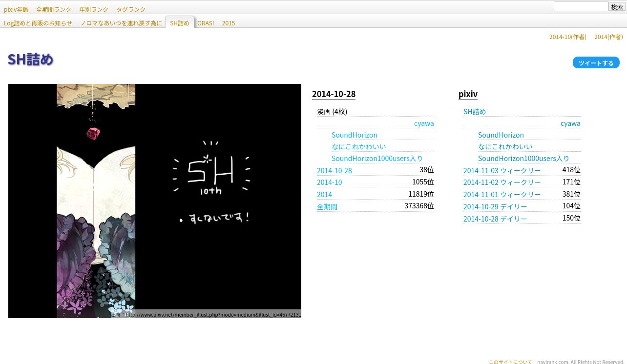This screenshot has height=364, width=627.
Task: Open 2014-11-03 ウィークリー ranking link
Action: tap(502, 170)
